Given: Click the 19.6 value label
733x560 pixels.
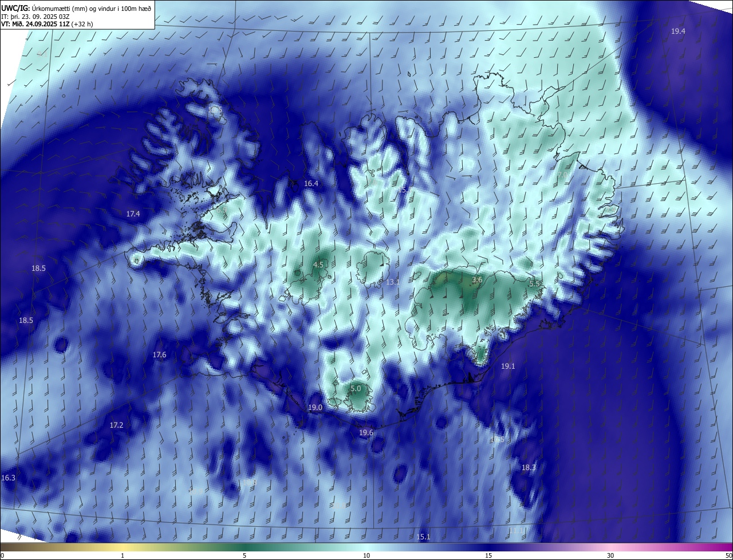Looking at the screenshot, I should pos(366,433).
